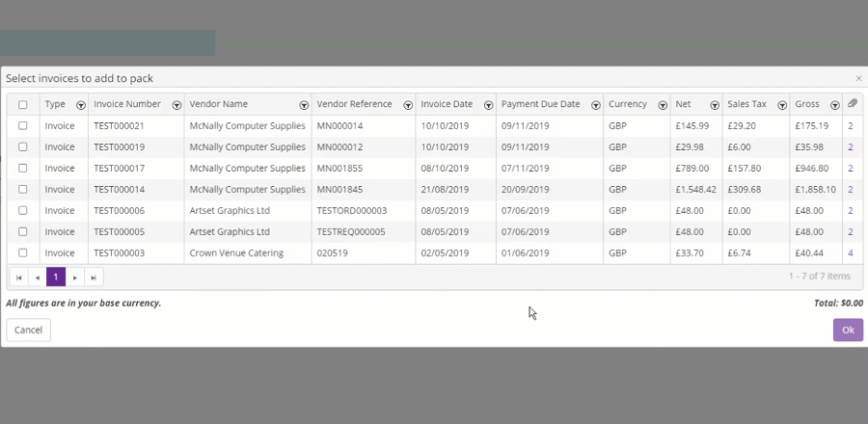Click vendor reference 020519

coord(332,252)
